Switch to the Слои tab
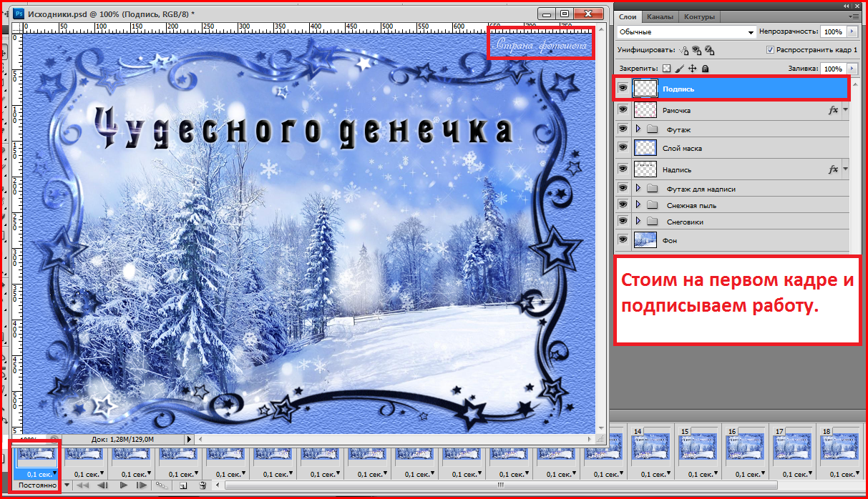 628,16
